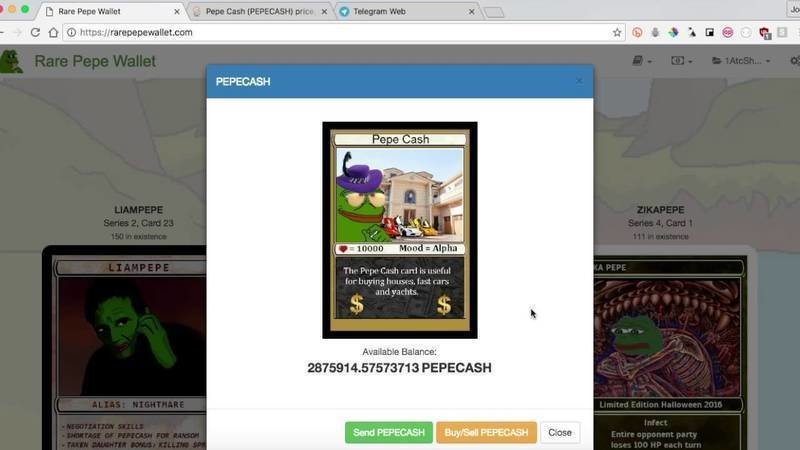Viewport: 800px width, 450px height.
Task: Click the microphone extension icon
Action: click(x=655, y=32)
